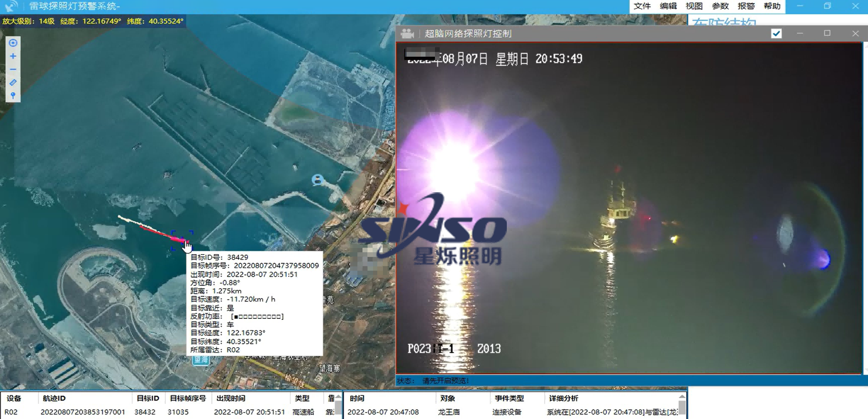Select the R02 track row in target table
The height and width of the screenshot is (419, 868).
point(142,412)
